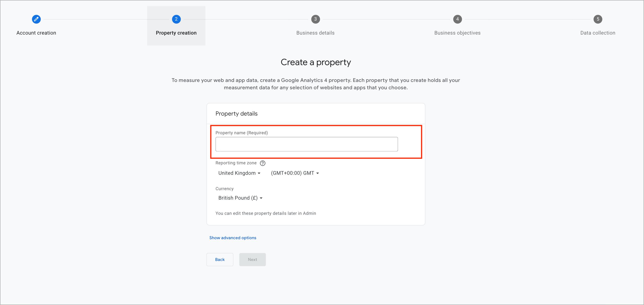
Task: Focus the Property name input field
Action: (x=306, y=144)
